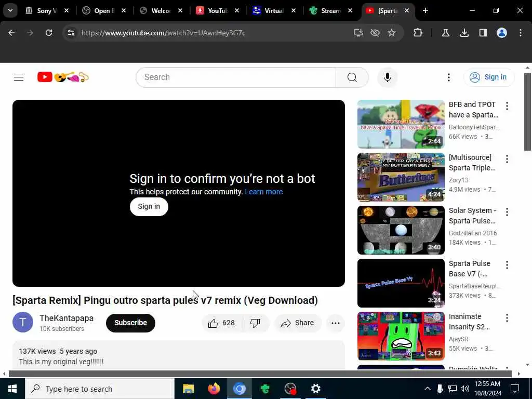Open browser downloads
Screen dimensions: 532x399
pyautogui.click(x=464, y=33)
